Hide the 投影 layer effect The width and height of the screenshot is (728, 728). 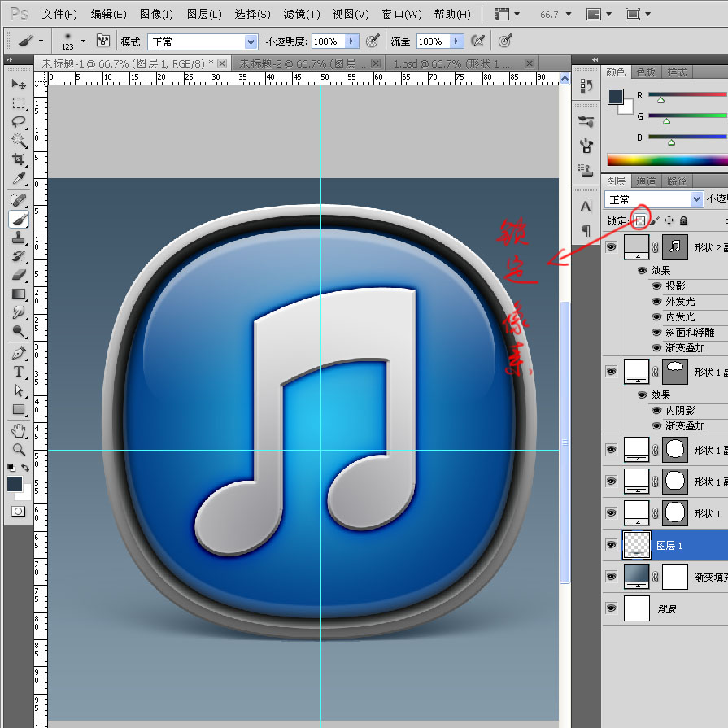(657, 286)
